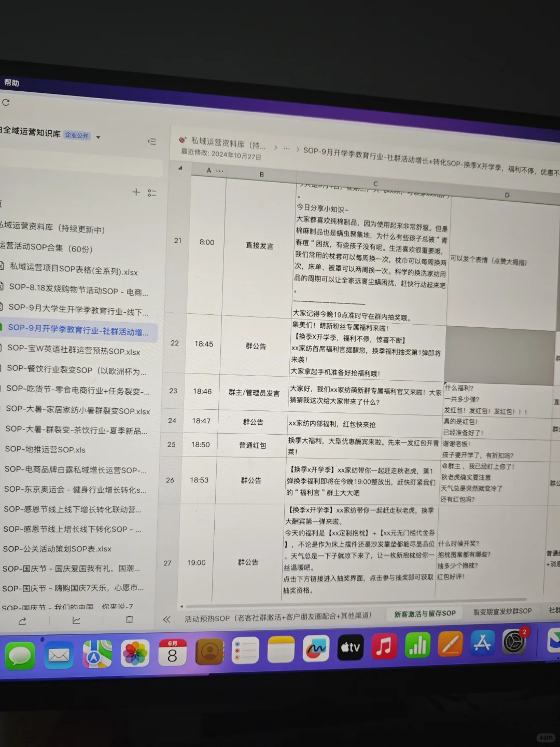Open the 帮助 menu in the menu bar
Screen dimensions: 560x747
[12, 83]
